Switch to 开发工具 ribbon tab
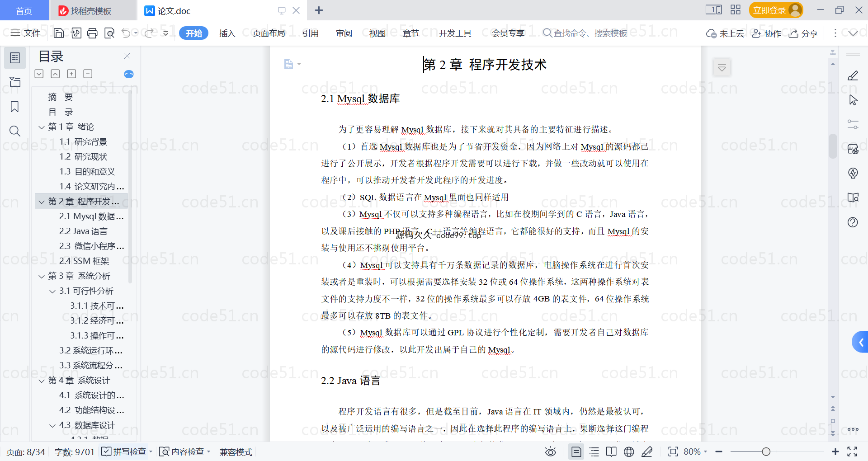Viewport: 868px width, 461px height. click(x=455, y=33)
